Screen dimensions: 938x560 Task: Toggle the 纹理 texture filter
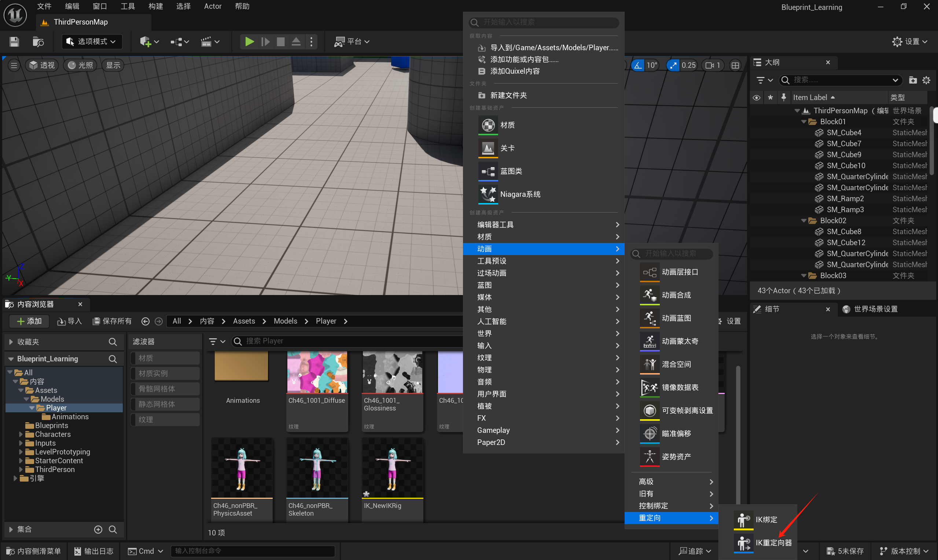[165, 420]
